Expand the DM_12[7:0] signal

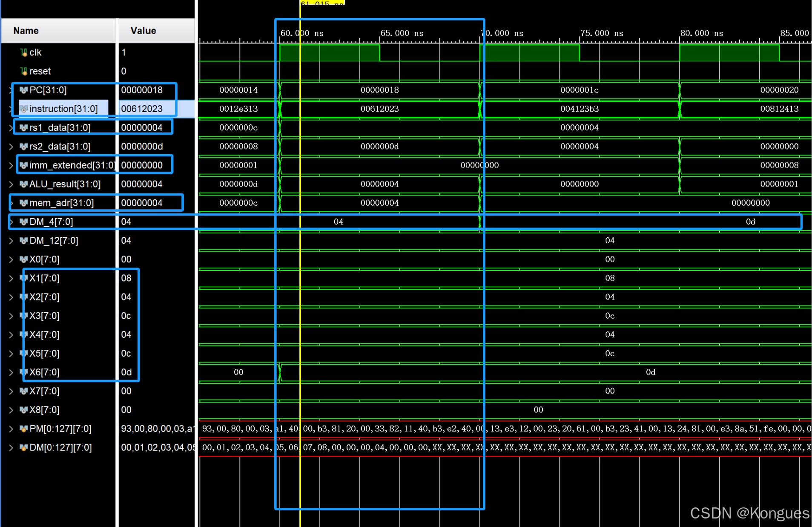coord(11,241)
